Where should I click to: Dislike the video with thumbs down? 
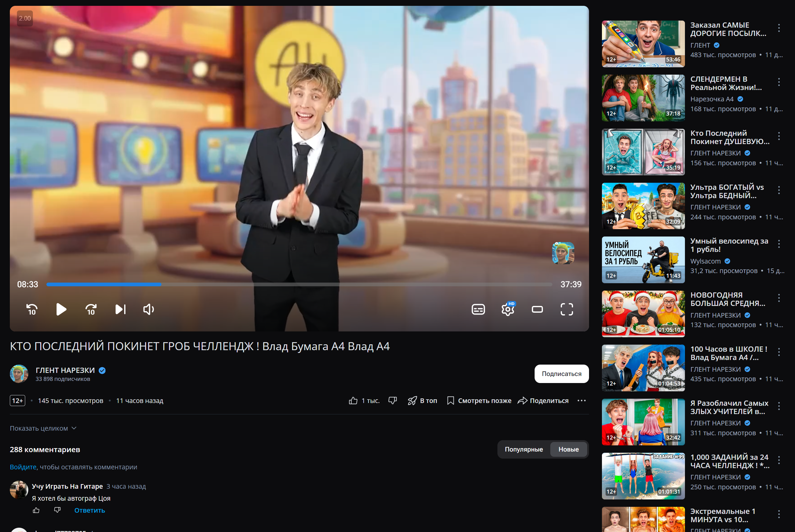click(393, 401)
